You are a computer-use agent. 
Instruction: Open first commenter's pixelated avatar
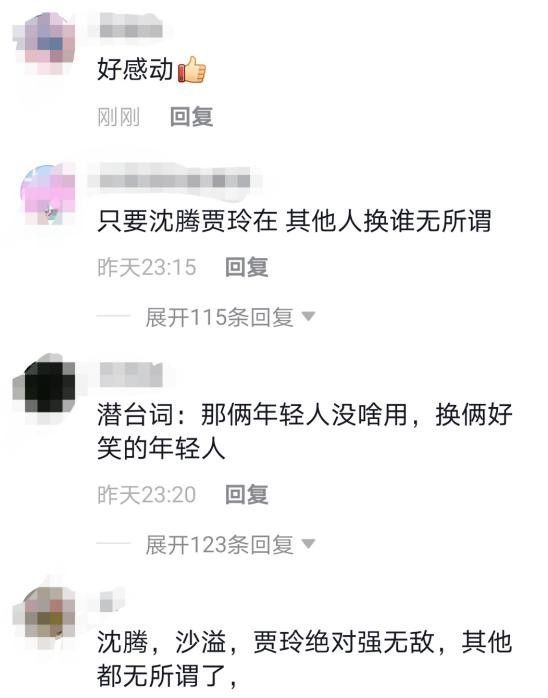pos(44,43)
